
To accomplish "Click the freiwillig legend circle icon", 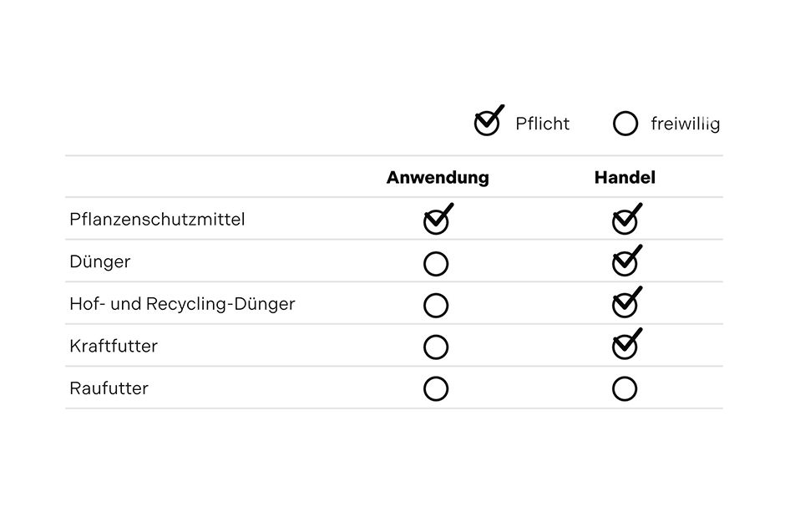I will point(625,124).
